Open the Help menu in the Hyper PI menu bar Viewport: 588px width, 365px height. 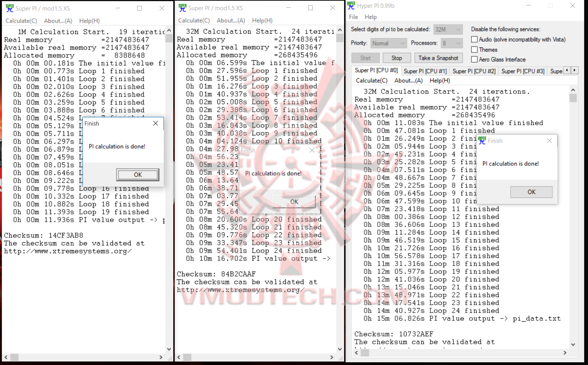371,17
